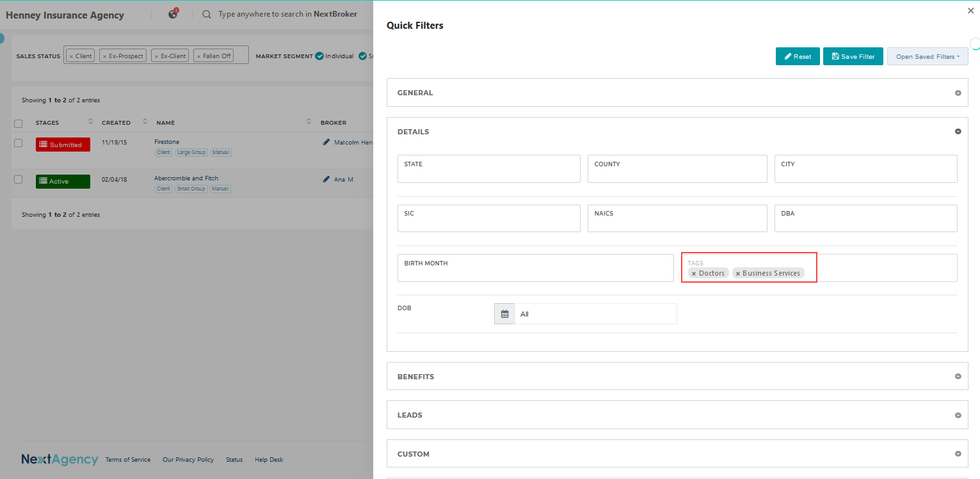Viewport: 980px width, 479px height.
Task: Click into the City field
Action: click(x=866, y=169)
